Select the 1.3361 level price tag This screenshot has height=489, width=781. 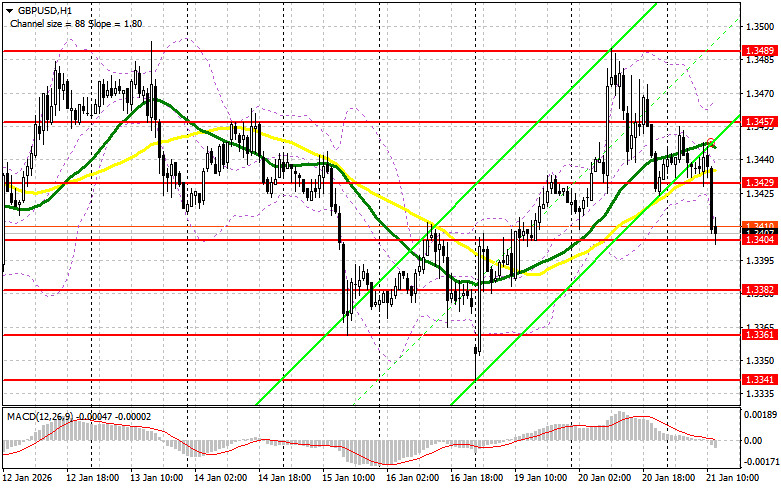(756, 336)
